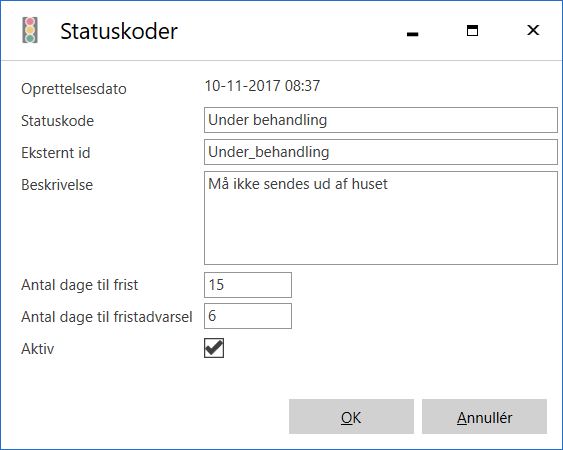Confirm with the OK button
The width and height of the screenshot is (563, 450).
[351, 417]
